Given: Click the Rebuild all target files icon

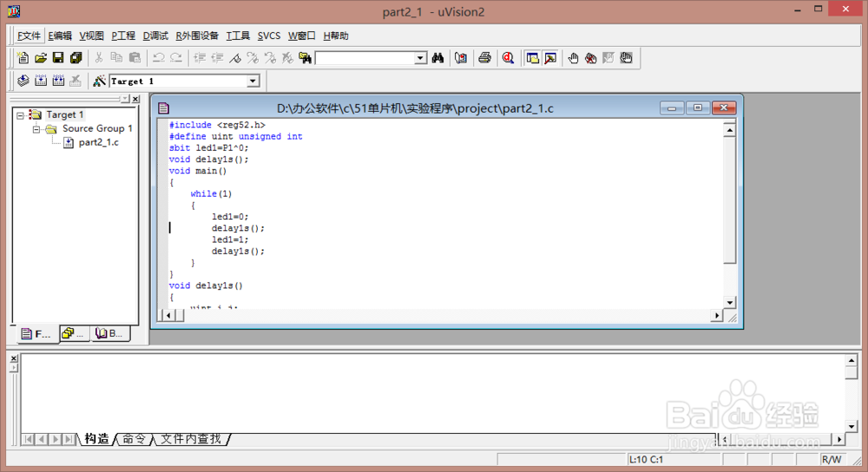Looking at the screenshot, I should click(58, 81).
